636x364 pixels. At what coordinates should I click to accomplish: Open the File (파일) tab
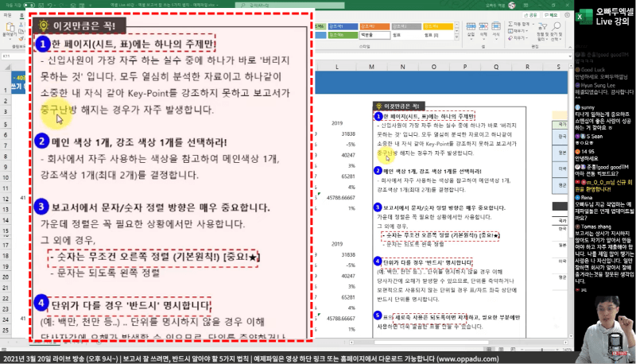click(x=8, y=15)
